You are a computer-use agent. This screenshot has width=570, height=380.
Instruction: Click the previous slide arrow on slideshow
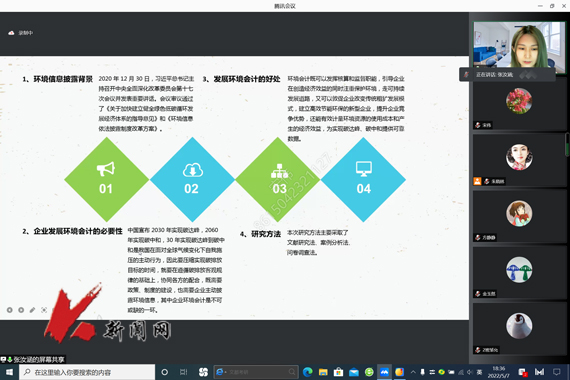point(10,310)
